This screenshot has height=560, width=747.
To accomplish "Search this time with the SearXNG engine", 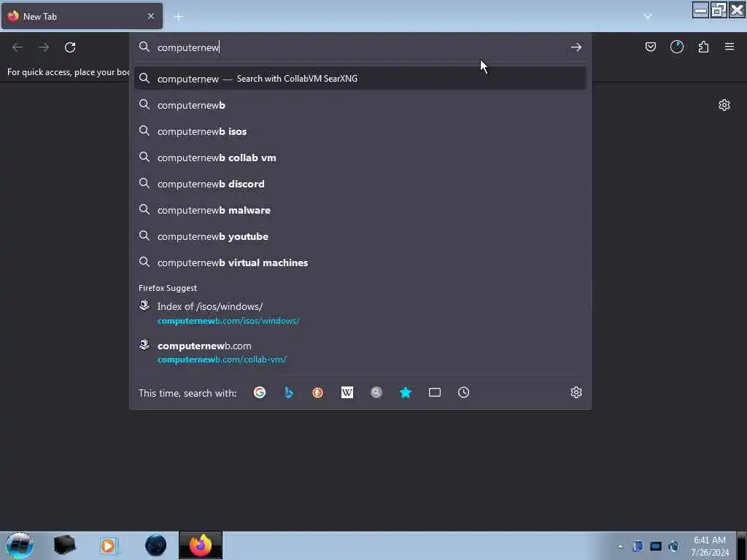I will 376,392.
